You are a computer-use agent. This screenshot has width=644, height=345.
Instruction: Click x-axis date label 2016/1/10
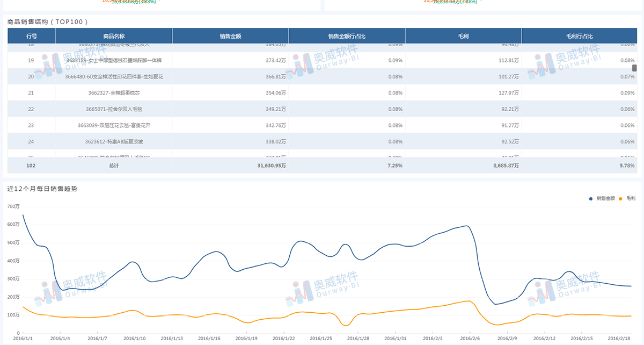[x=135, y=339]
